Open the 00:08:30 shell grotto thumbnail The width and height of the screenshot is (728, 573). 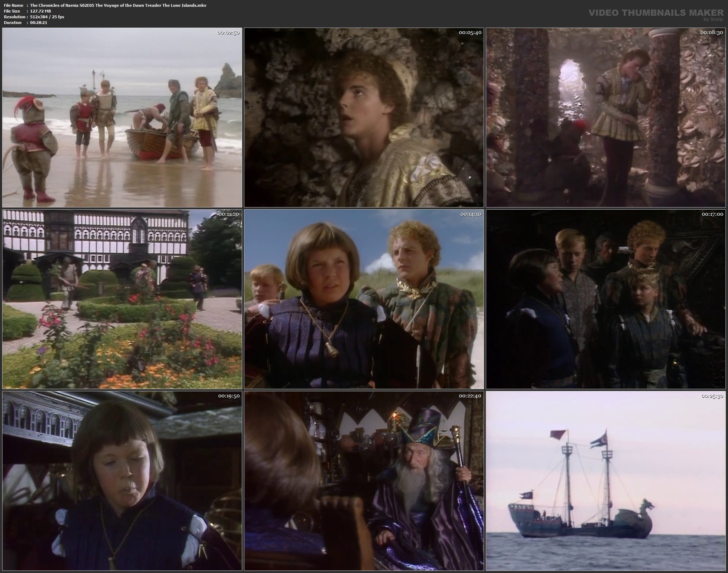click(605, 118)
